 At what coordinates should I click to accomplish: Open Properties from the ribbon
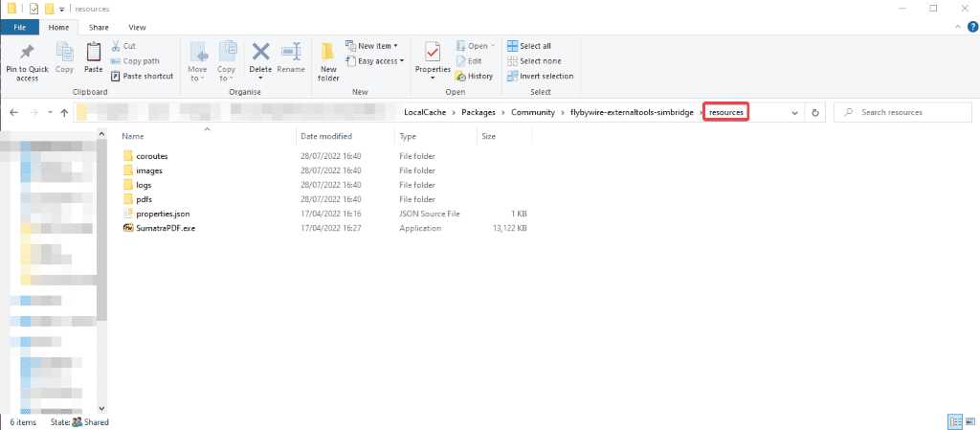(433, 54)
